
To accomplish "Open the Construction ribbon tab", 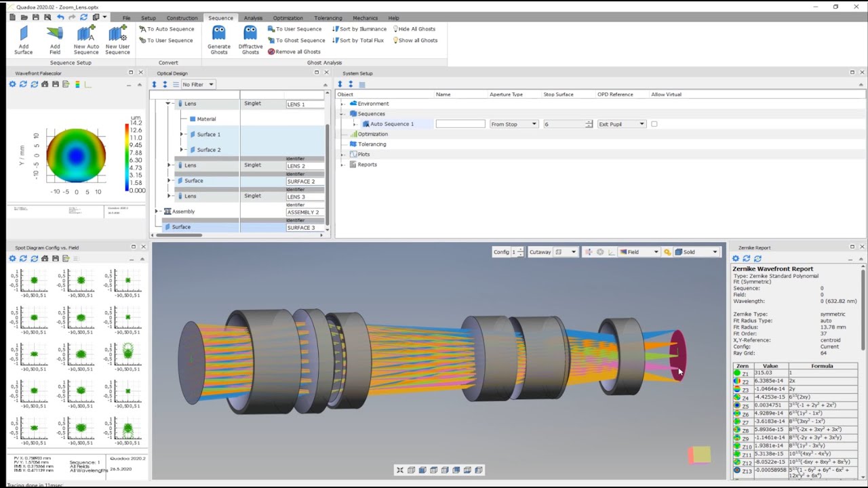I will coord(182,18).
